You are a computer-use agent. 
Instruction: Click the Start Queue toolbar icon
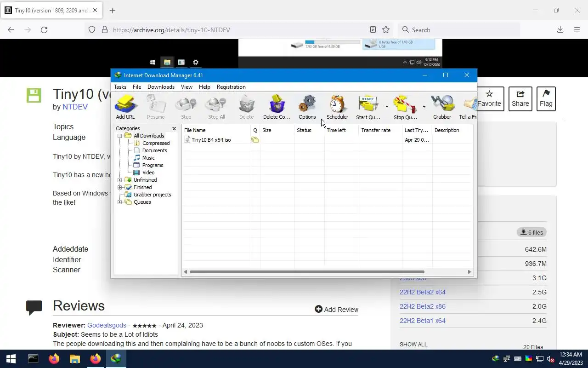[x=368, y=107]
